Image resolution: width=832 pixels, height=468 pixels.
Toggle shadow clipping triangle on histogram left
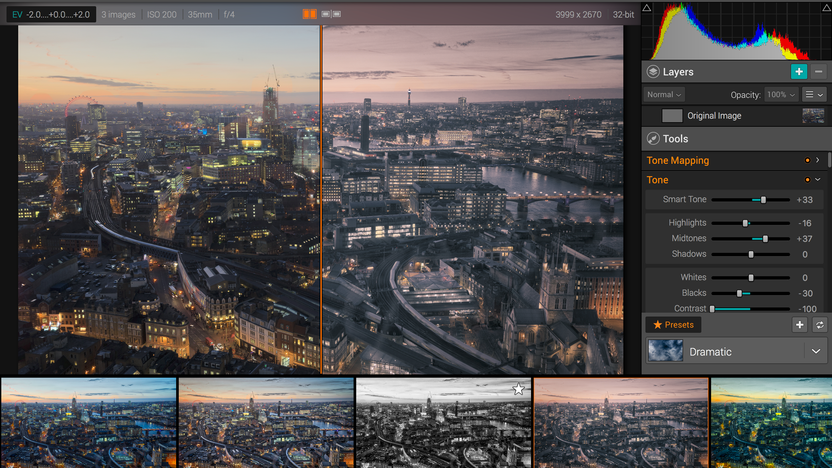pyautogui.click(x=647, y=7)
